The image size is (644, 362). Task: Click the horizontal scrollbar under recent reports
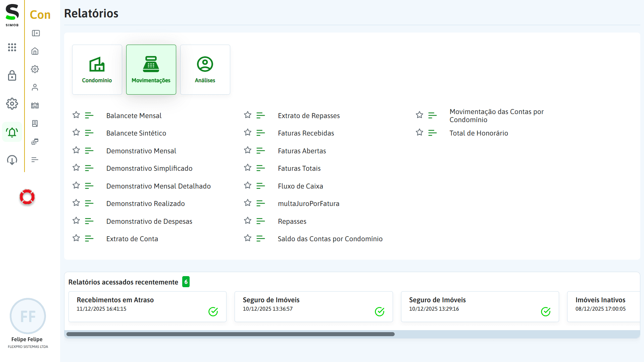[230, 334]
